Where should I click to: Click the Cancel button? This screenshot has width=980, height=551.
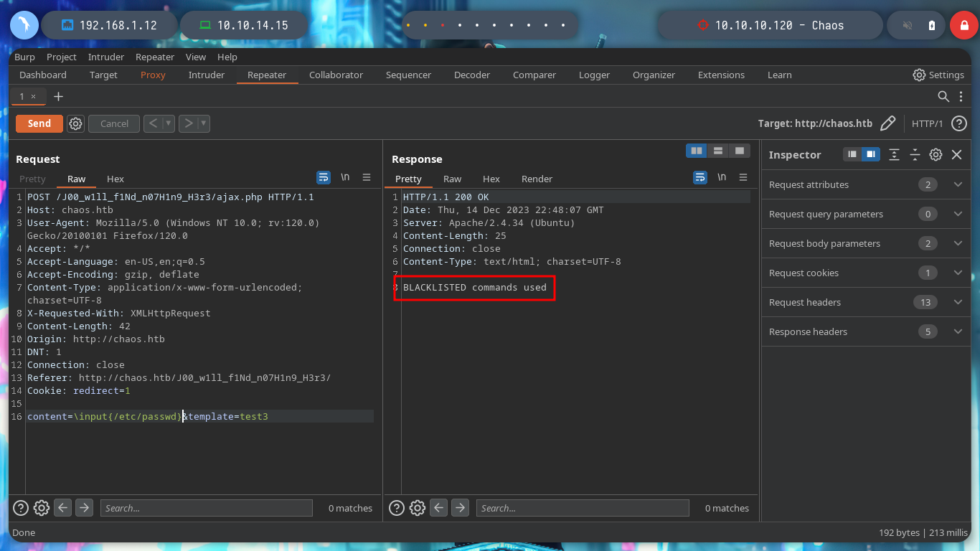[114, 123]
